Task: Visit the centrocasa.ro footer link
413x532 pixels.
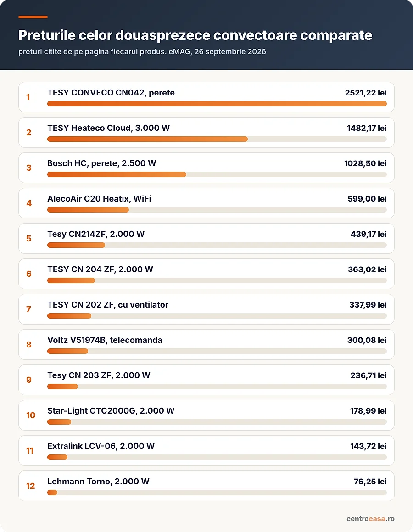Action: (x=370, y=518)
